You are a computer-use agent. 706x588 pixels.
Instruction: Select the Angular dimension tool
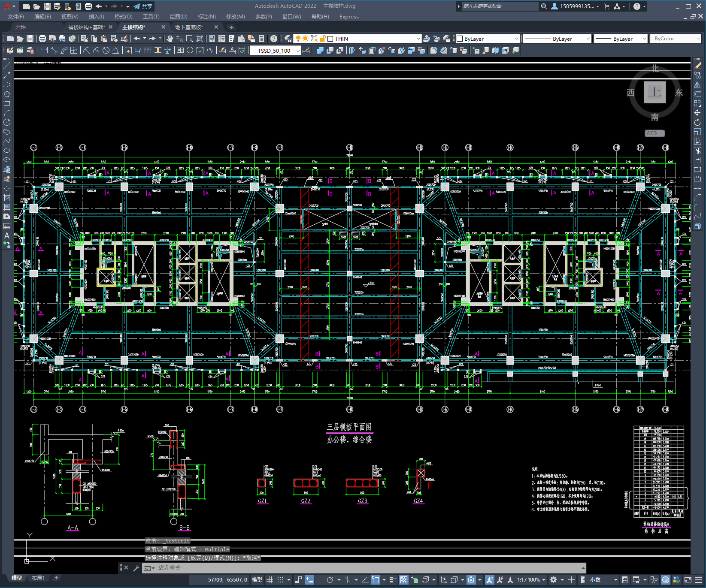(x=116, y=50)
